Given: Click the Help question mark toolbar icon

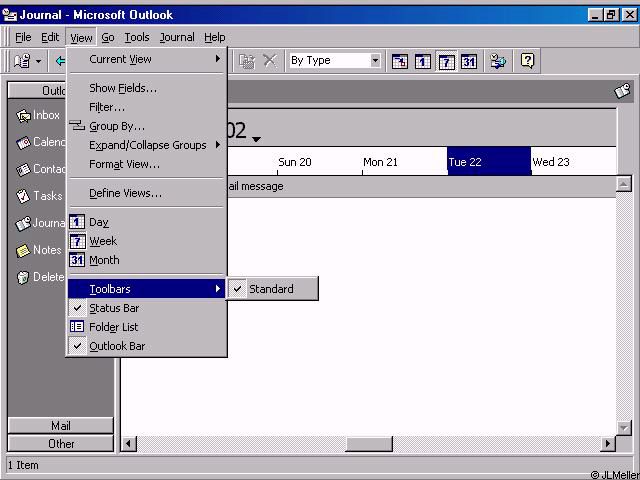Looking at the screenshot, I should (527, 61).
